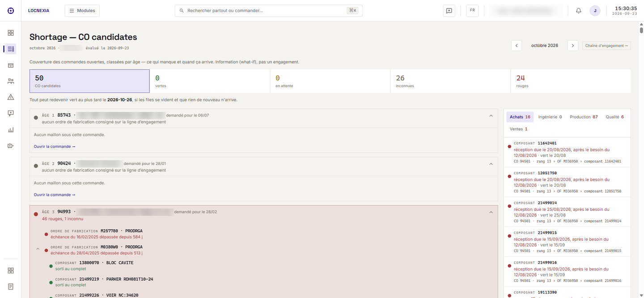644x298 pixels.
Task: Click the LOCNEXIA crosshair logo icon
Action: click(x=11, y=11)
